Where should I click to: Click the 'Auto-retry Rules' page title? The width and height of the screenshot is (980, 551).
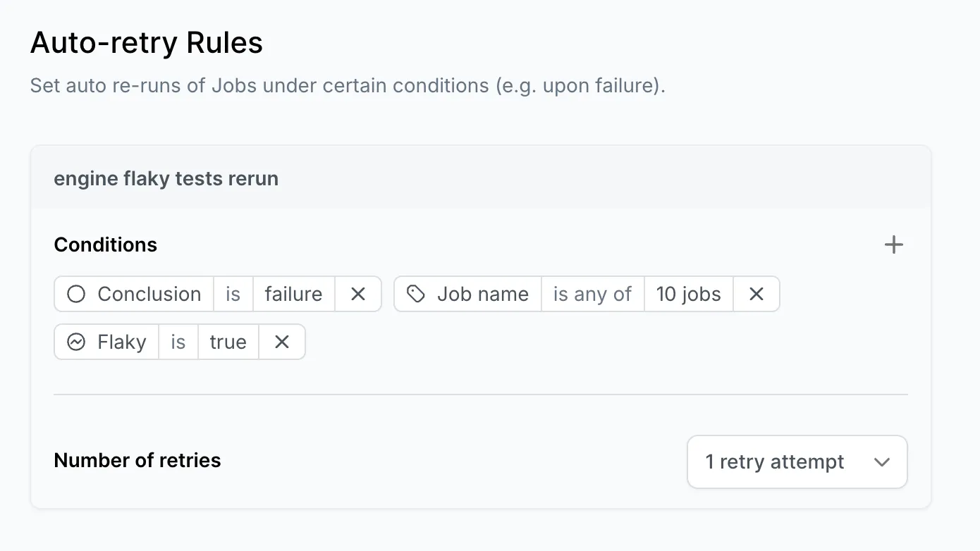146,42
